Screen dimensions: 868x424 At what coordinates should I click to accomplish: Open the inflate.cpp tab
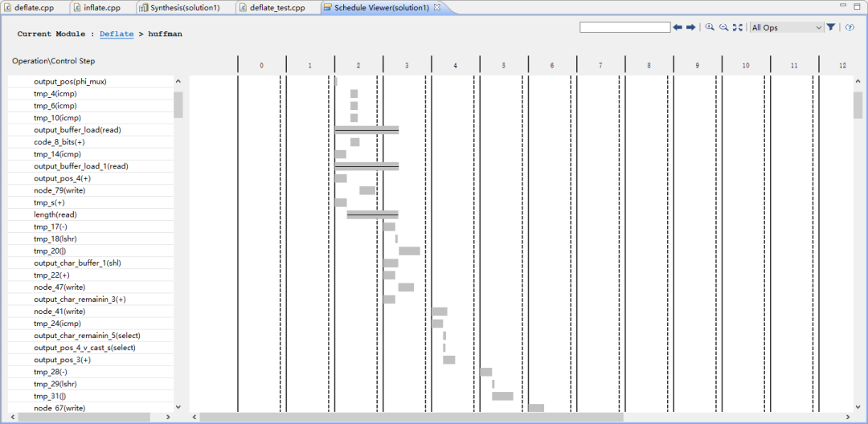click(x=101, y=7)
